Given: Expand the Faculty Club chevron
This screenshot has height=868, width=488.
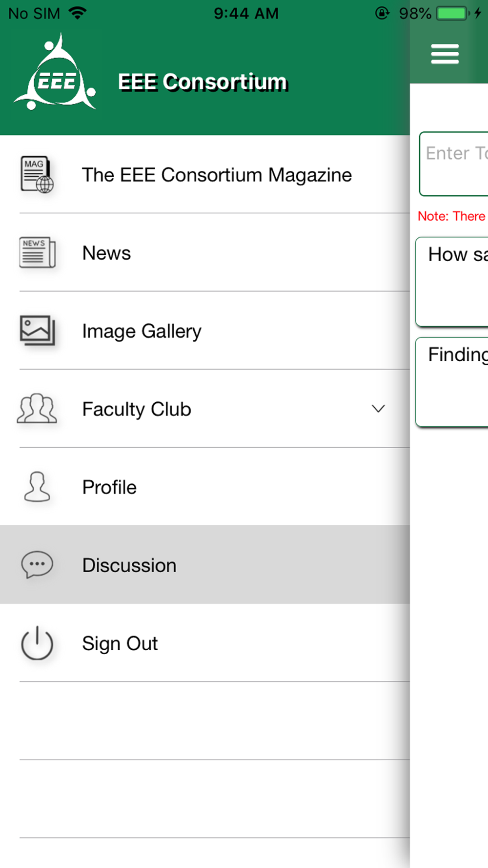Looking at the screenshot, I should [x=378, y=409].
